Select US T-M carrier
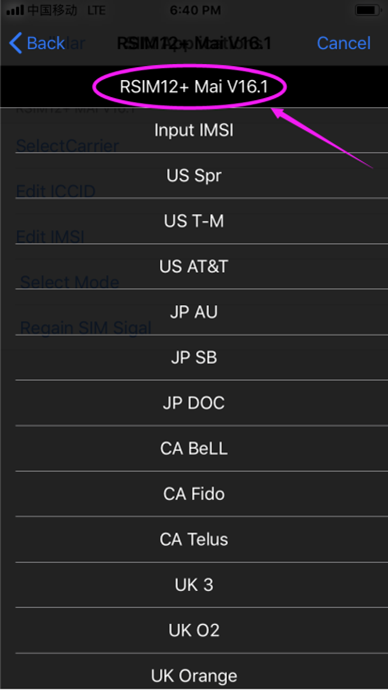This screenshot has height=690, width=388. 194,221
